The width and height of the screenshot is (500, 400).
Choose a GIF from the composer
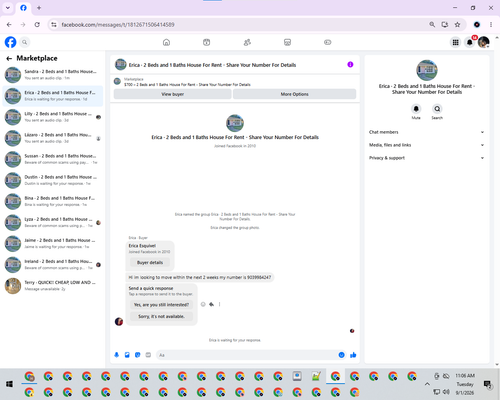pyautogui.click(x=148, y=355)
